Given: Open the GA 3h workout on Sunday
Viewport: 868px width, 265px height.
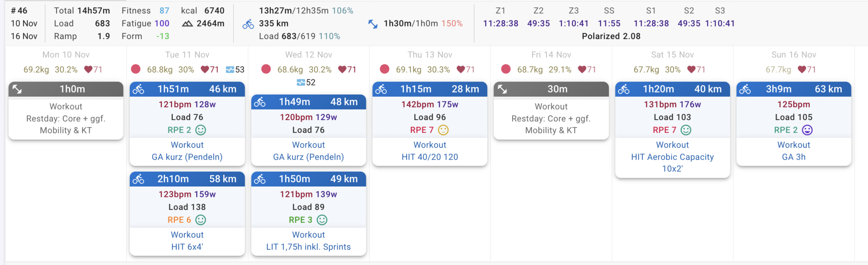Looking at the screenshot, I should (x=793, y=157).
